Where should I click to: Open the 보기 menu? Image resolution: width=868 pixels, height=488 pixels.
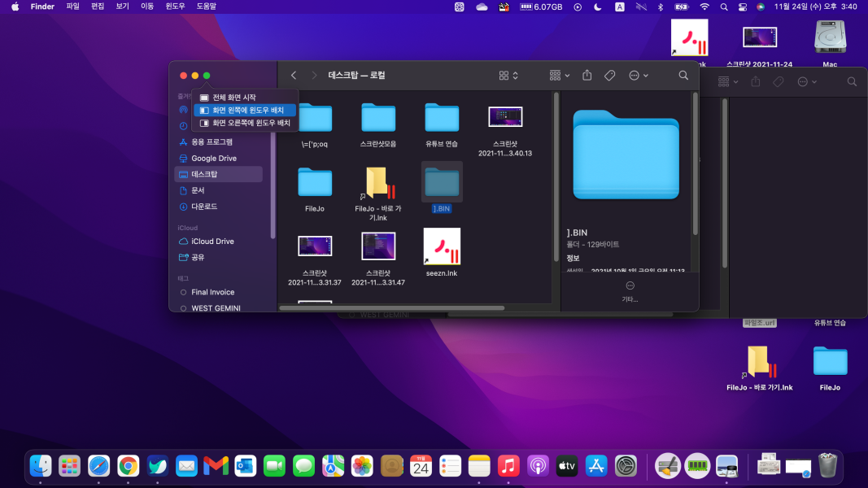pos(122,7)
